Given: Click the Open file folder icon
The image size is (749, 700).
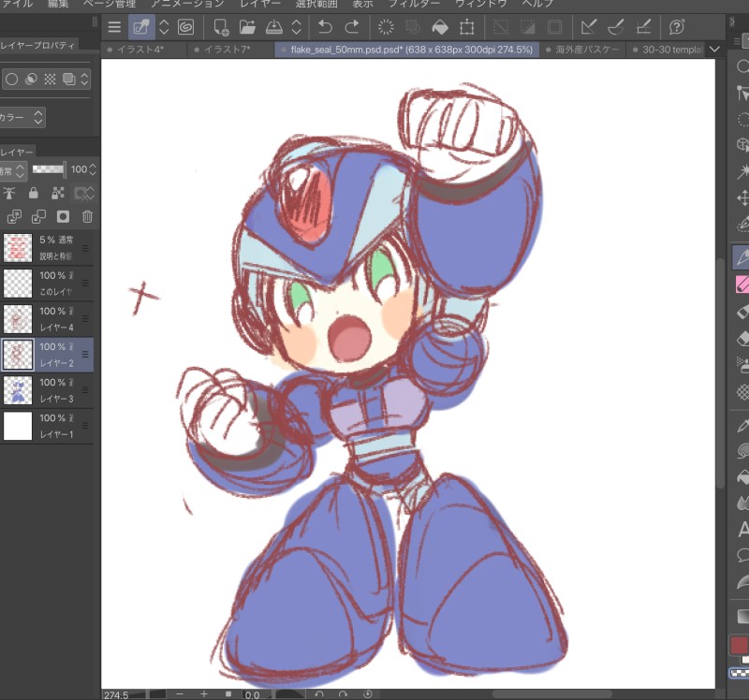Looking at the screenshot, I should coord(247,27).
